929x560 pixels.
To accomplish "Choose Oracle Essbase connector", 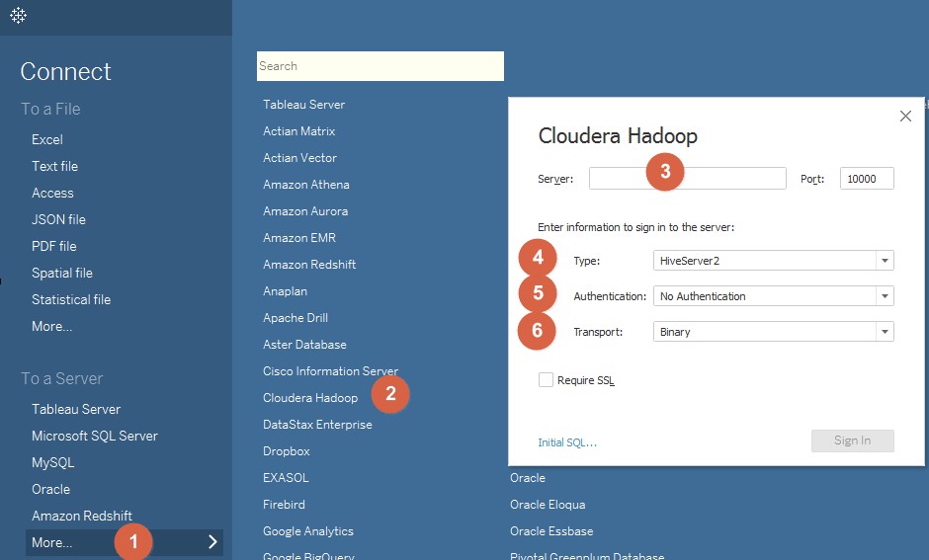I will (x=551, y=531).
